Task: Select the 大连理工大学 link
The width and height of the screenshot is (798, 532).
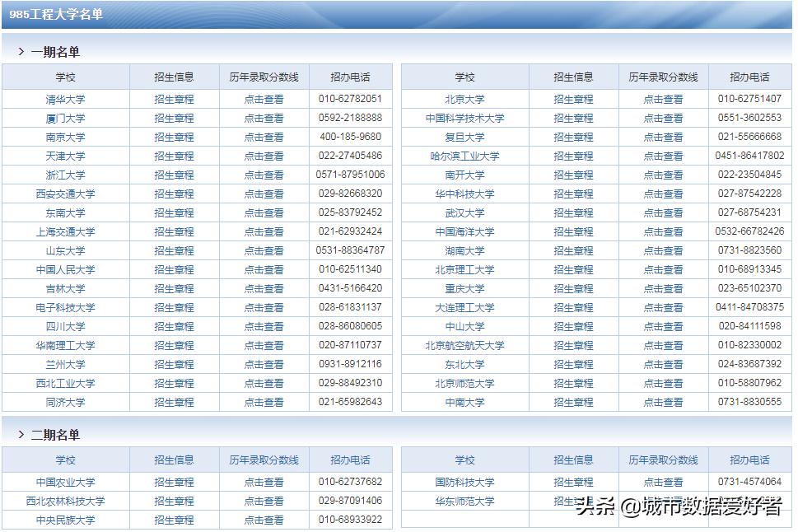Action: pos(465,307)
